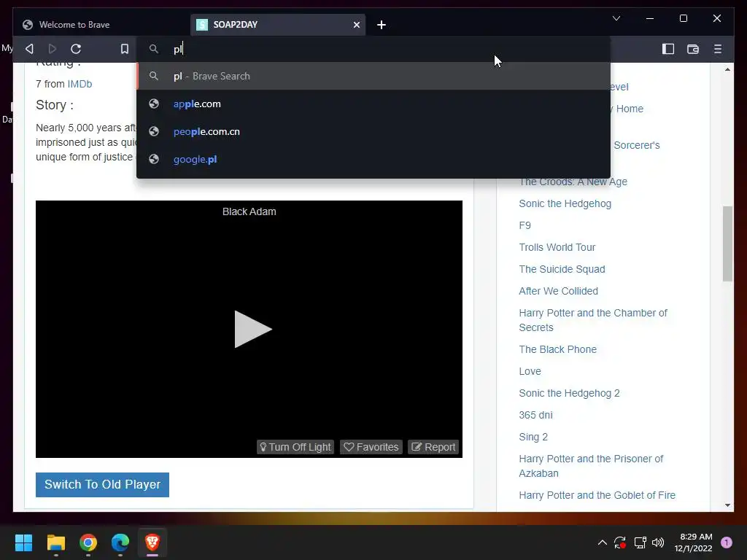747x560 pixels.
Task: Open the Love movie link
Action: (x=530, y=371)
